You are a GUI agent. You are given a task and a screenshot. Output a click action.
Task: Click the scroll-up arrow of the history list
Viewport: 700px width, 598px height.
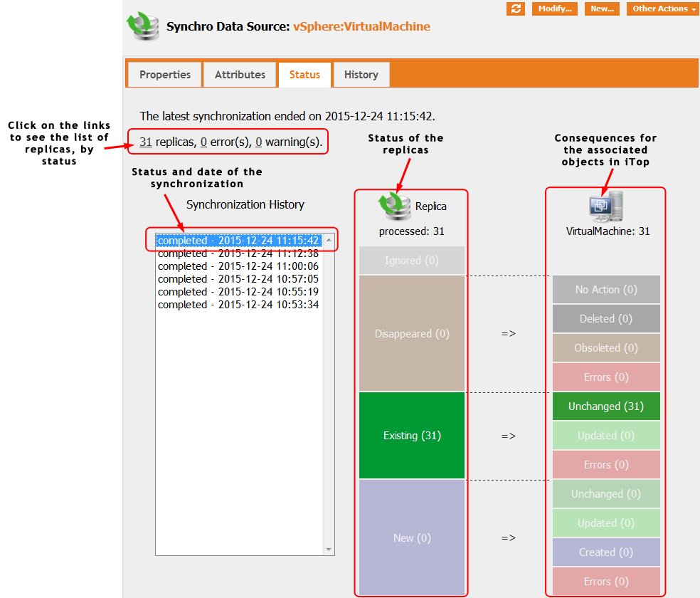coord(328,241)
